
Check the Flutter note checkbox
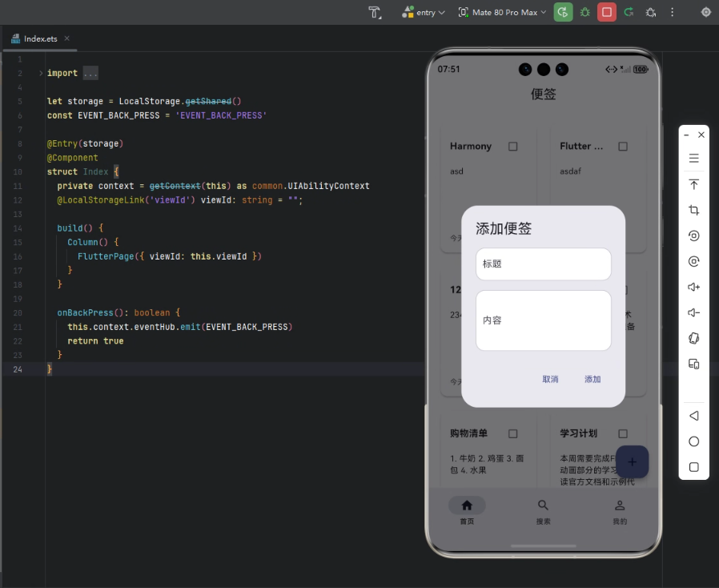623,147
